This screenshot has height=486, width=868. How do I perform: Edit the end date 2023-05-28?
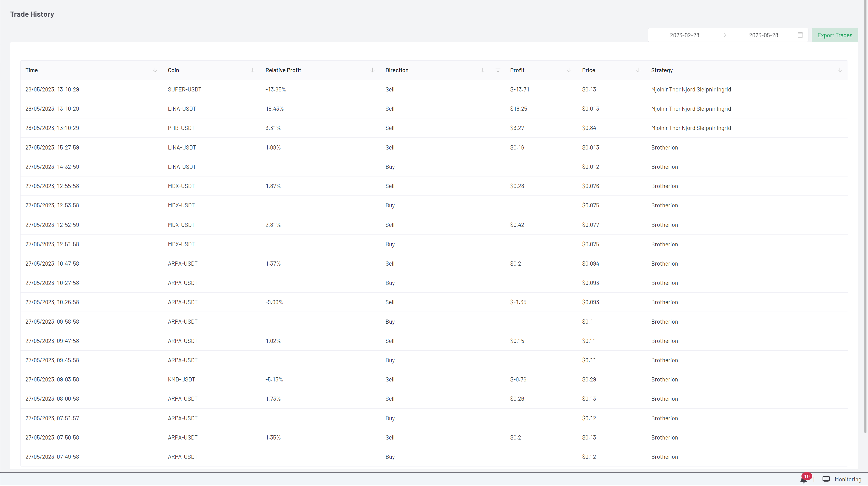[763, 35]
